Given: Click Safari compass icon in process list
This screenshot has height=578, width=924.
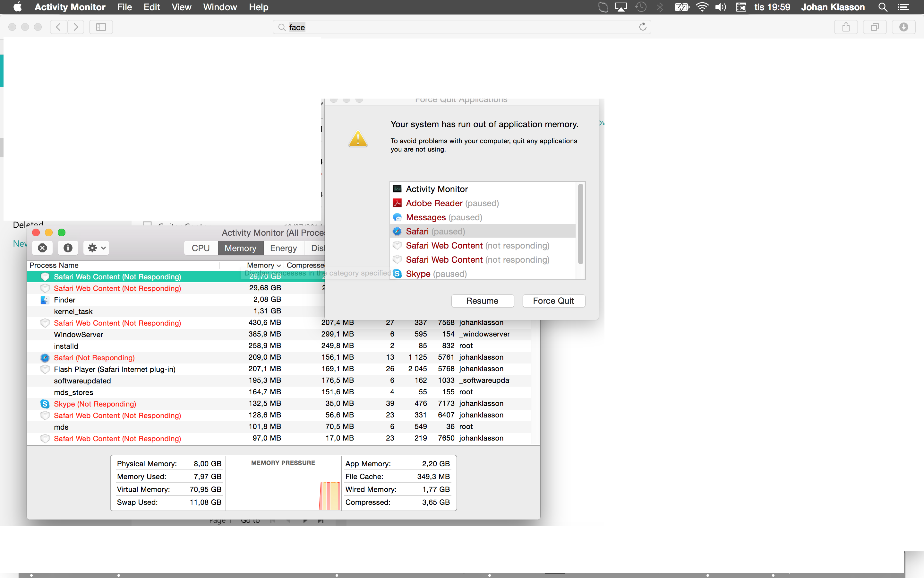Looking at the screenshot, I should tap(45, 357).
